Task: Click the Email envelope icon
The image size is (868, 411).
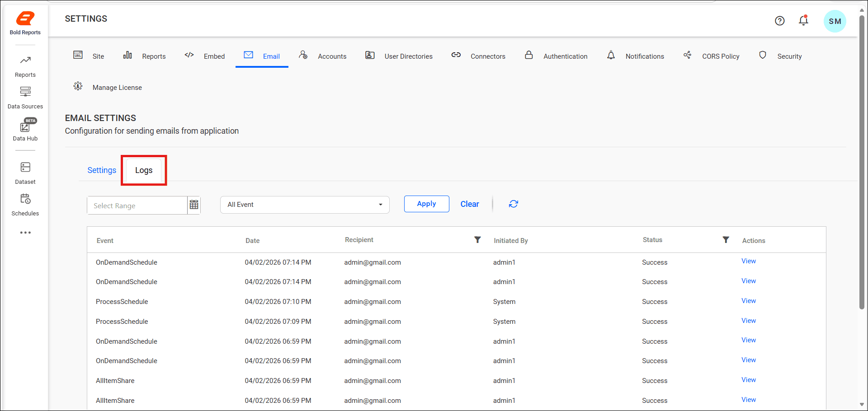Action: [248, 55]
